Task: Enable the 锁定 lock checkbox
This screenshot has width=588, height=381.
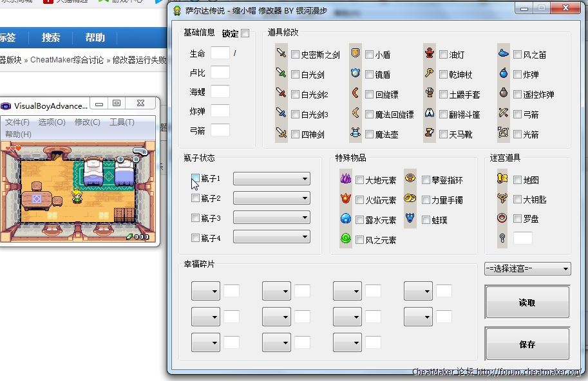Action: point(245,33)
